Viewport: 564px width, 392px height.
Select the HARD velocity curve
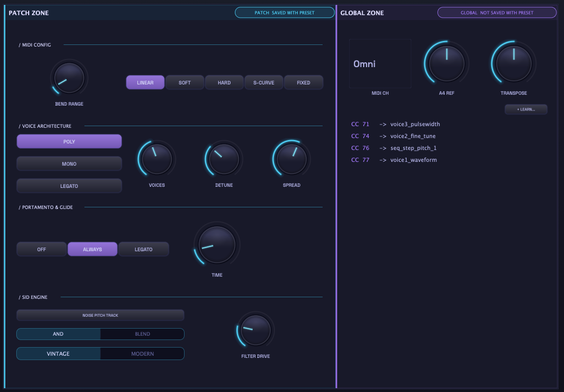224,82
